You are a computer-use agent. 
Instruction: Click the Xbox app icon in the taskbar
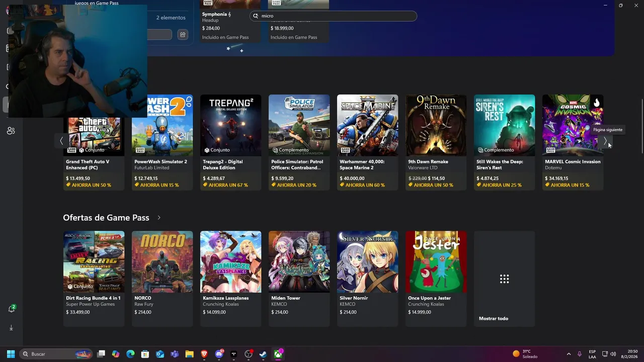point(278,354)
